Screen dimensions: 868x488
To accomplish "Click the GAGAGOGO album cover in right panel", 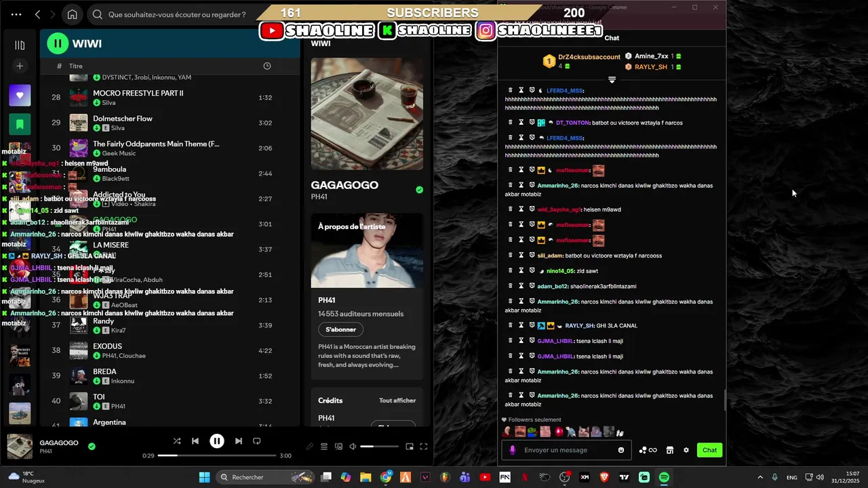I will 367,113.
